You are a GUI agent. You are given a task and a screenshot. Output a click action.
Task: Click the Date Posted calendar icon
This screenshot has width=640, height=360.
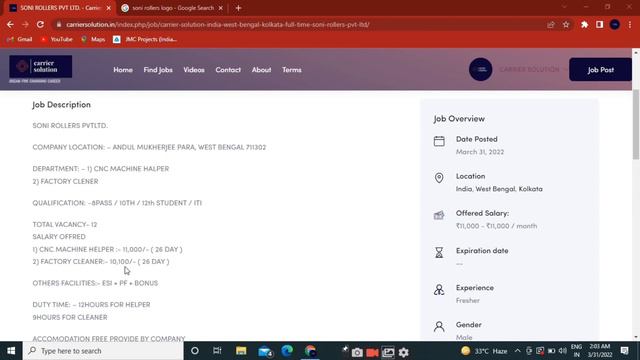pyautogui.click(x=439, y=141)
